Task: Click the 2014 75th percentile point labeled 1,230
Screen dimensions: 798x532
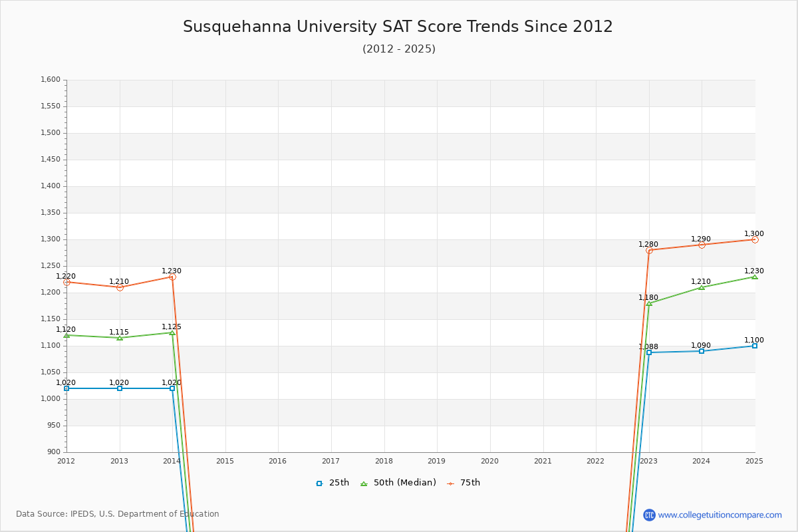Action: [x=172, y=277]
